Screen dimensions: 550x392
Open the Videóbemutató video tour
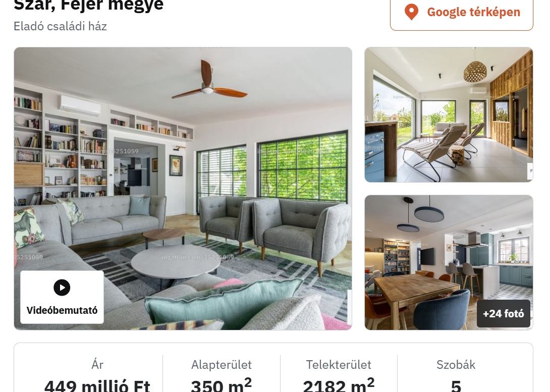coord(62,297)
